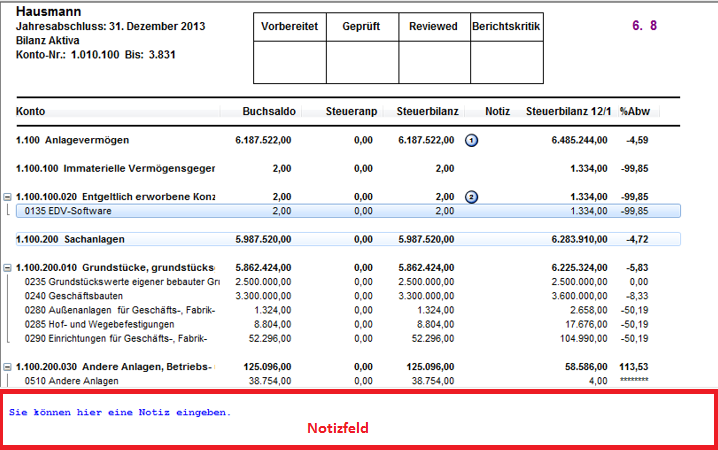Click the %Abw column header
718x450 pixels.
635,111
